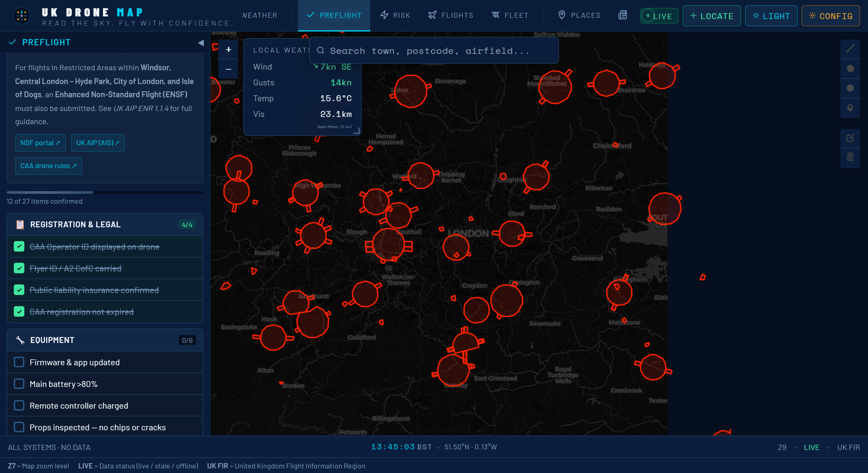Click the resize handle of weather widget
The height and width of the screenshot is (473, 868).
point(356,131)
